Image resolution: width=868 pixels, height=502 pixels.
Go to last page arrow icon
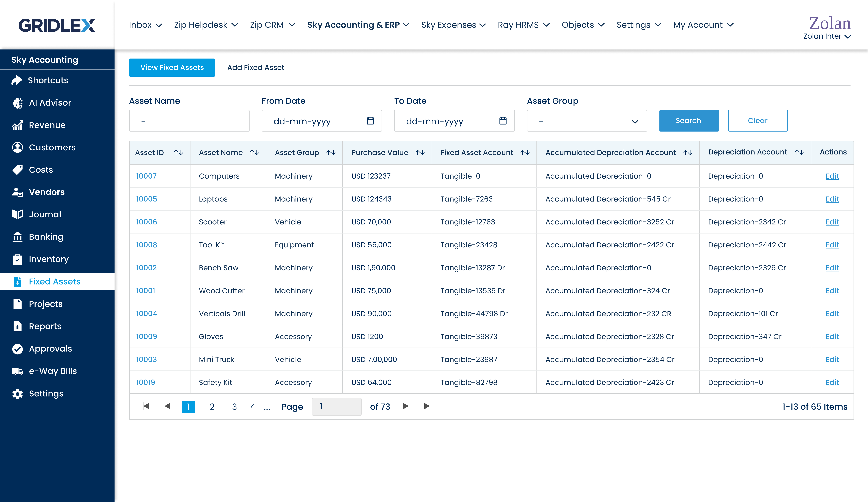point(427,406)
